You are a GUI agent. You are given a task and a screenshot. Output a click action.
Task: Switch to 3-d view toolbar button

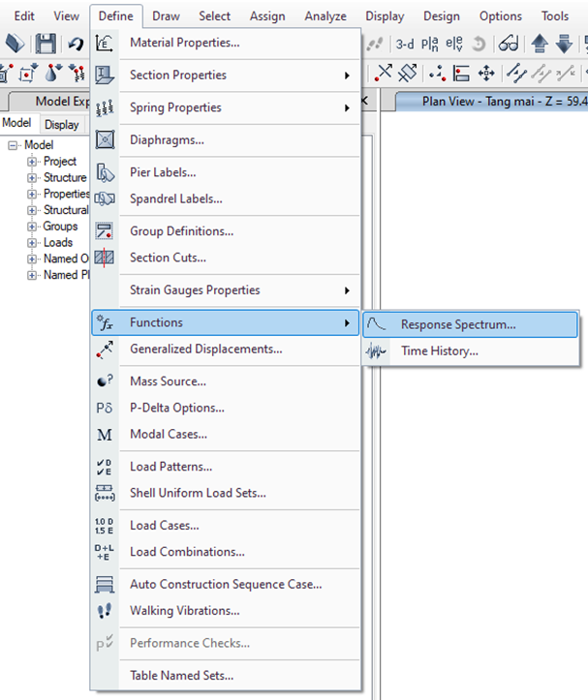404,44
